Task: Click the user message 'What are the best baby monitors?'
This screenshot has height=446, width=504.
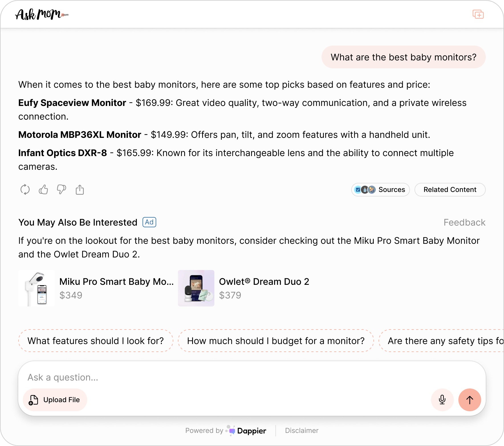Action: 404,57
